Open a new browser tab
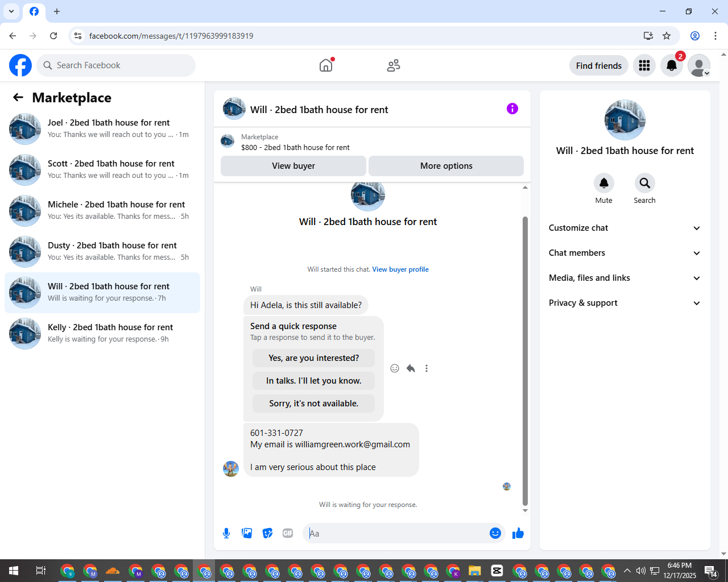The height and width of the screenshot is (582, 728). [x=57, y=11]
